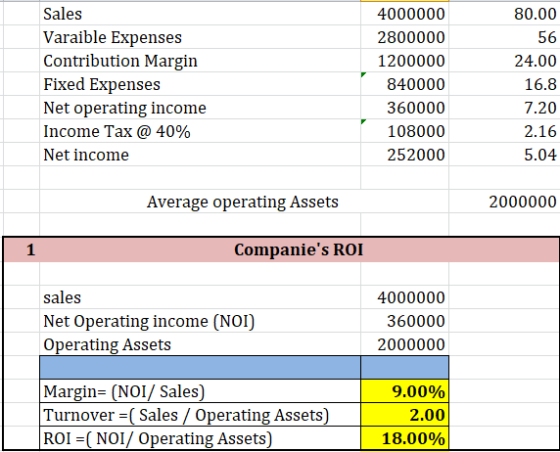Viewport: 560px width, 452px height.
Task: Click the wide blue empty cell
Action: pyautogui.click(x=200, y=367)
